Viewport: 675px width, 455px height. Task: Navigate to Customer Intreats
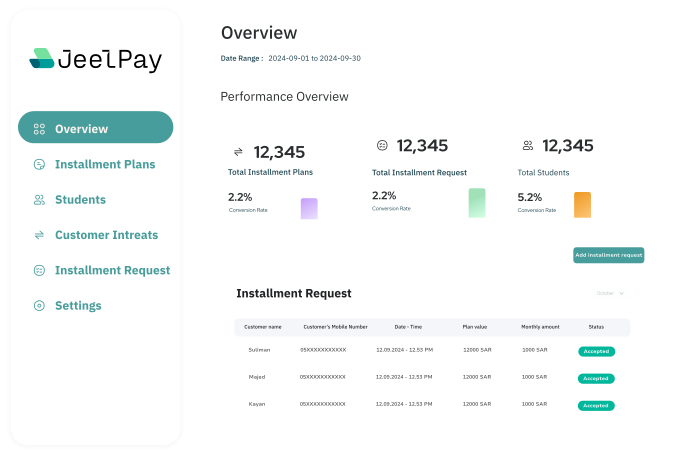coord(107,235)
